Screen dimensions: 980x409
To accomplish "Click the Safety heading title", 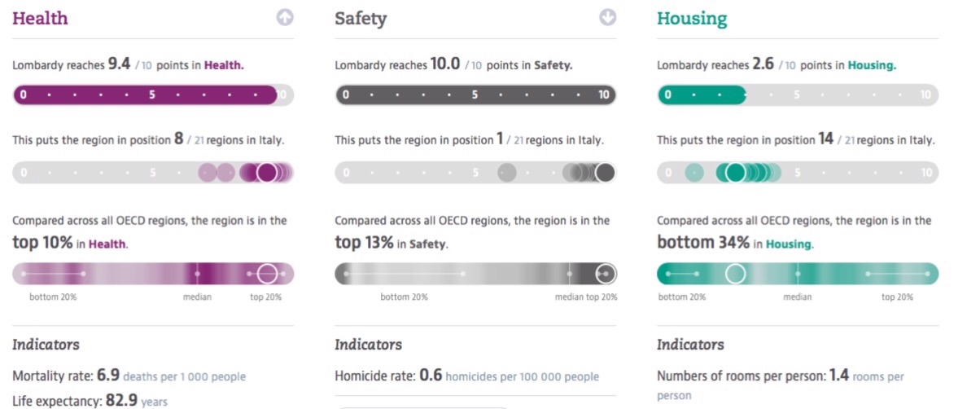I will (361, 18).
